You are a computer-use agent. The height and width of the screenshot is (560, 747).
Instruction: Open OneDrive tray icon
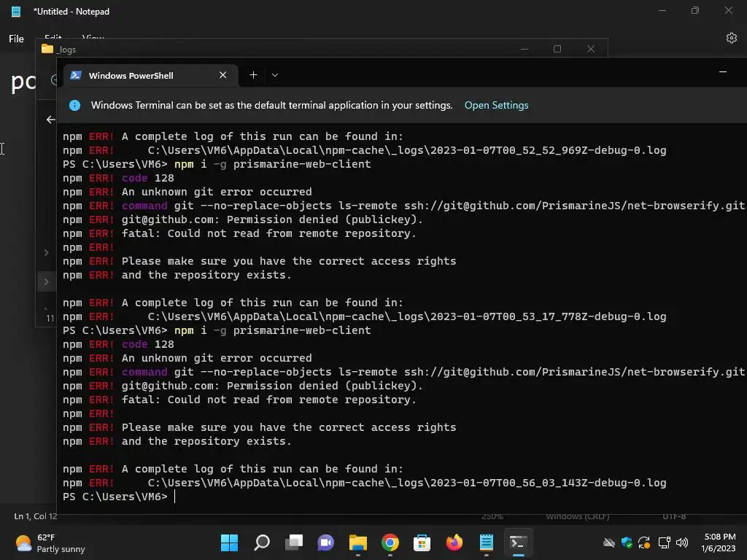tap(609, 542)
